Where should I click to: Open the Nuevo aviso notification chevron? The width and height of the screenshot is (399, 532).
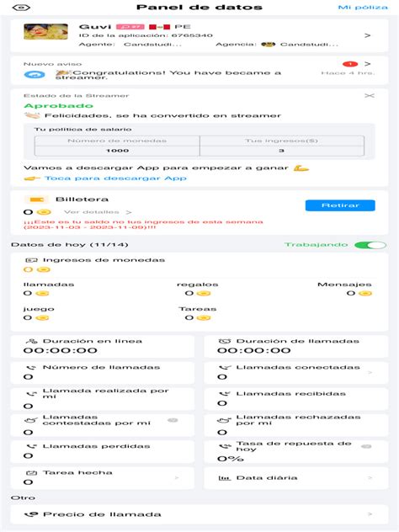click(x=368, y=64)
